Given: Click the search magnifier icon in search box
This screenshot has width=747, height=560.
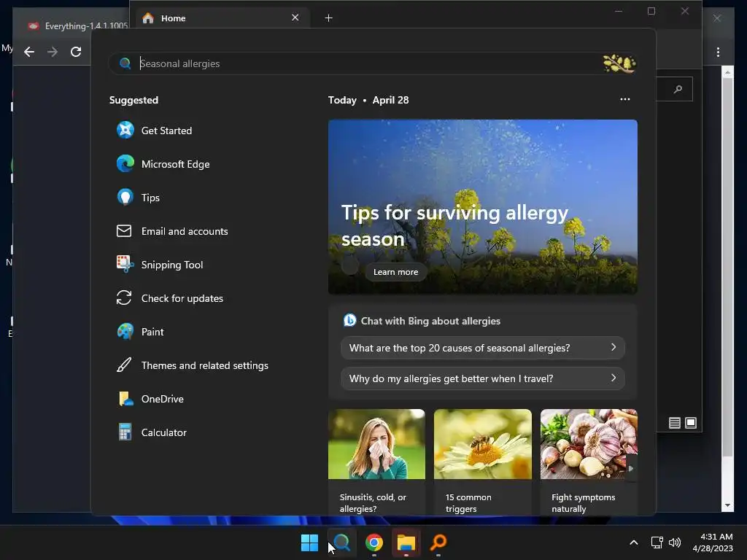Looking at the screenshot, I should pyautogui.click(x=125, y=63).
